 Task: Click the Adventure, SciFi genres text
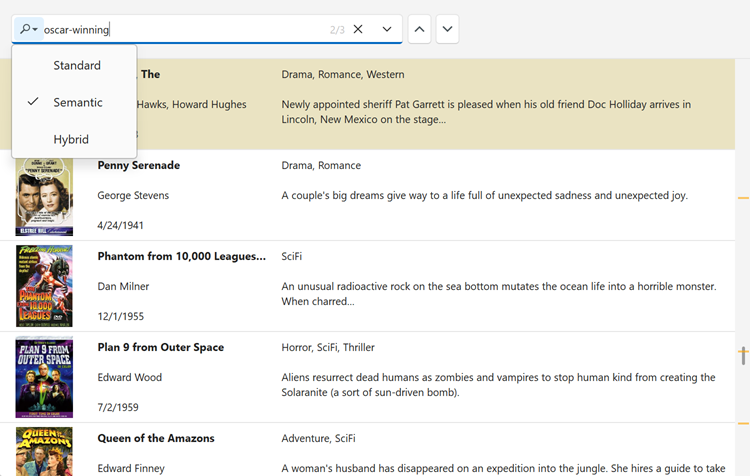[319, 438]
